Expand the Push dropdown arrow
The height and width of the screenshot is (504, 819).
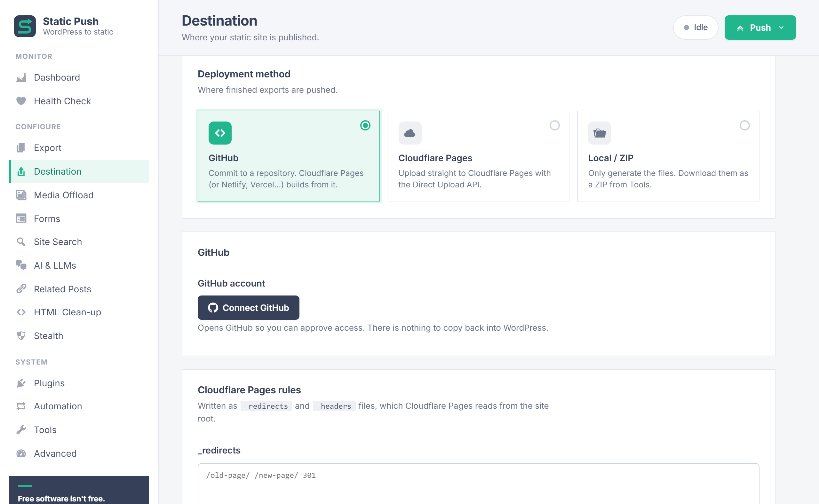coord(781,28)
